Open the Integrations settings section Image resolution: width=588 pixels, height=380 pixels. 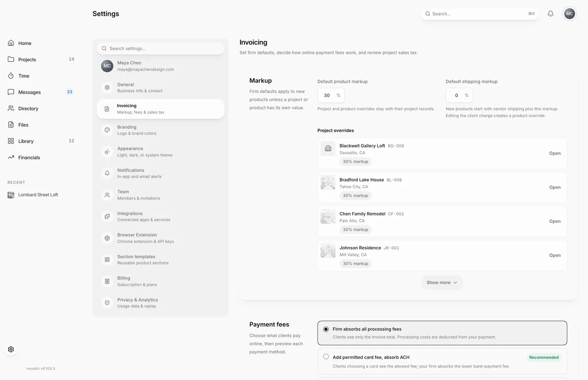pyautogui.click(x=161, y=216)
